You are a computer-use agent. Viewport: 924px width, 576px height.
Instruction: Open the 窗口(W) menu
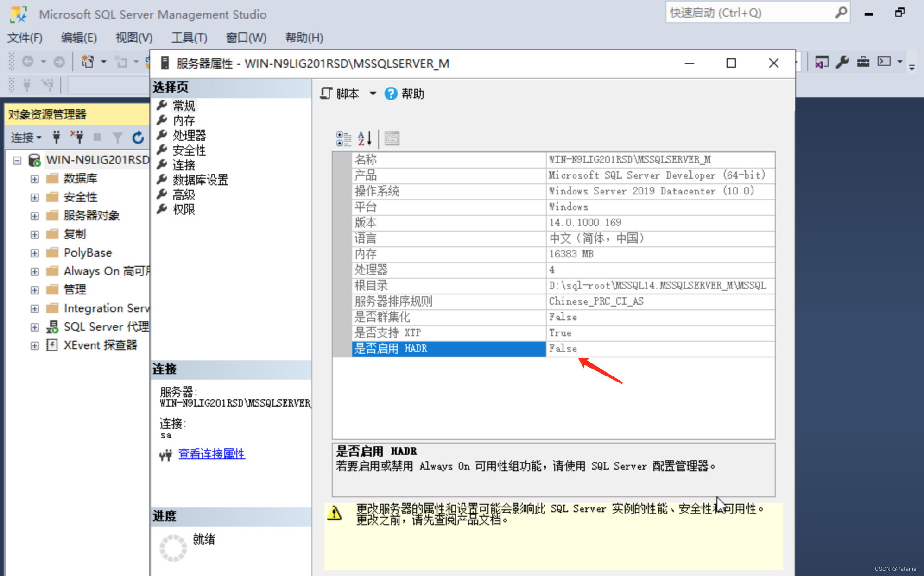[x=246, y=38]
